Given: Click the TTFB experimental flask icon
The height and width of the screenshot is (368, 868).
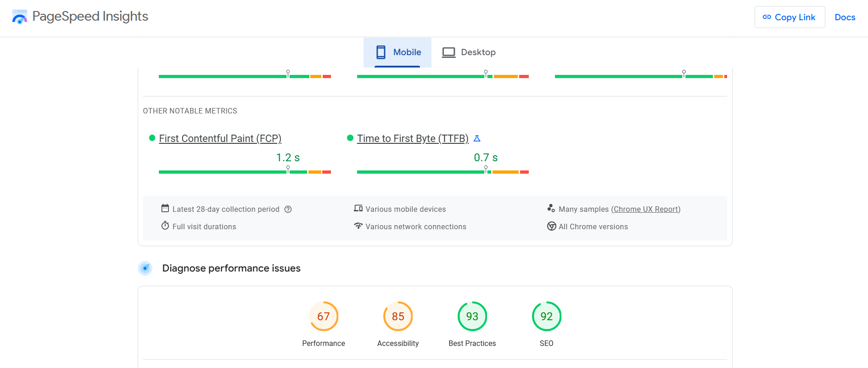Looking at the screenshot, I should pyautogui.click(x=477, y=138).
